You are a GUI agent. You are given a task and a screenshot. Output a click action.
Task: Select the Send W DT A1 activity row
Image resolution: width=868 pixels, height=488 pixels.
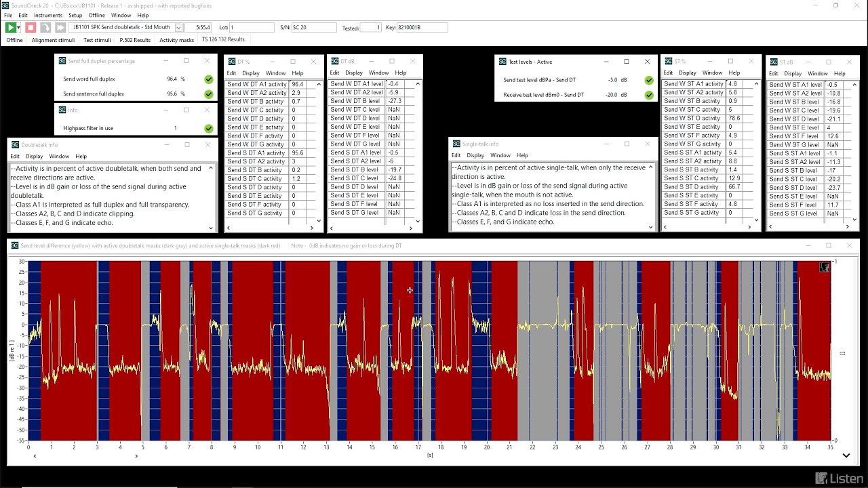tap(269, 85)
